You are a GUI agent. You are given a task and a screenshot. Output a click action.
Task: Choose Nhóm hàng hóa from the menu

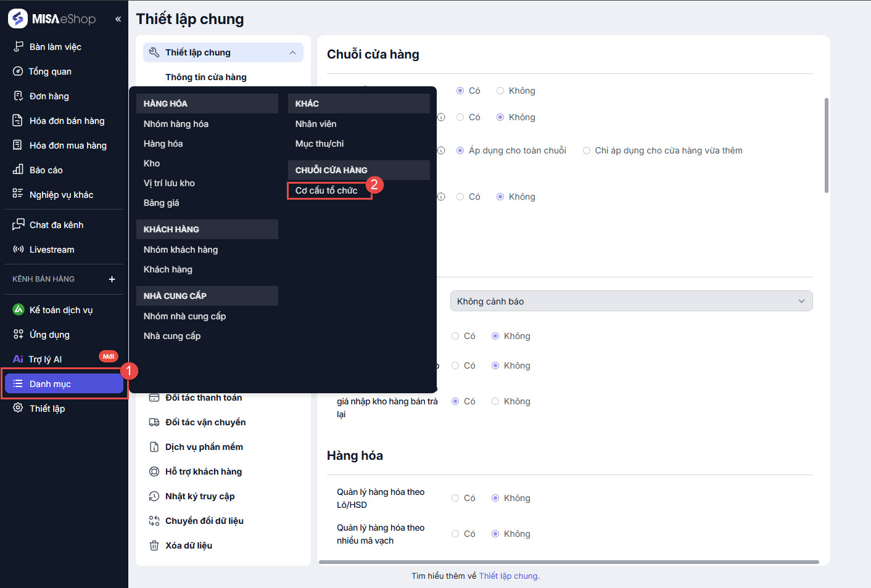(176, 124)
